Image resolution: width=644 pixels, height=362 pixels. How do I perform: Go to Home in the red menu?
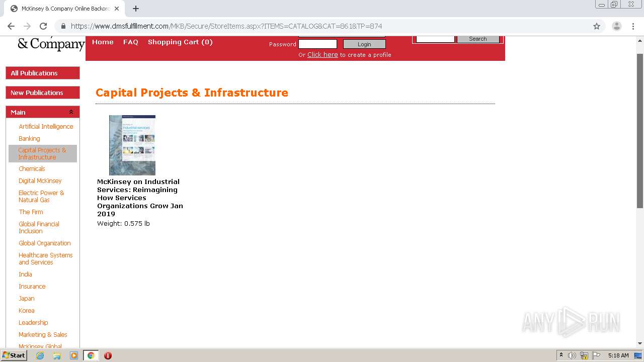103,42
